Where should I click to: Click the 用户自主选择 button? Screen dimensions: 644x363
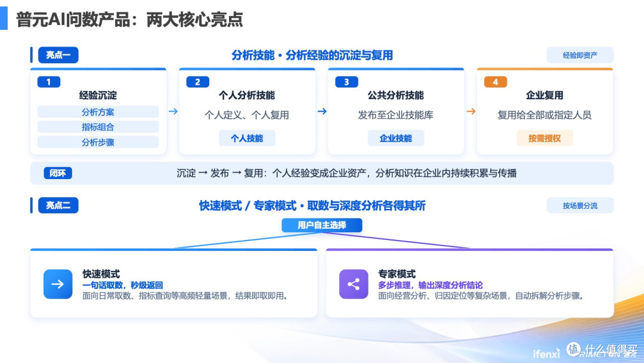[x=322, y=225]
